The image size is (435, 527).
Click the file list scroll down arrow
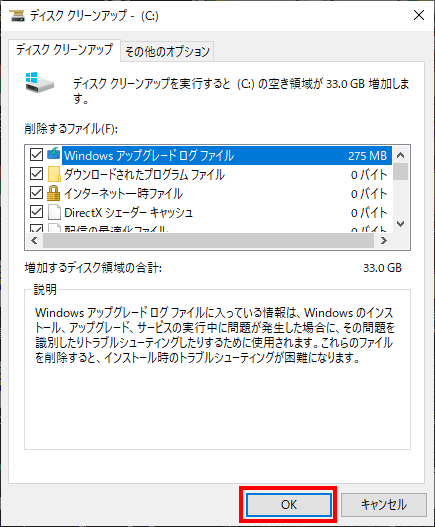pos(400,224)
